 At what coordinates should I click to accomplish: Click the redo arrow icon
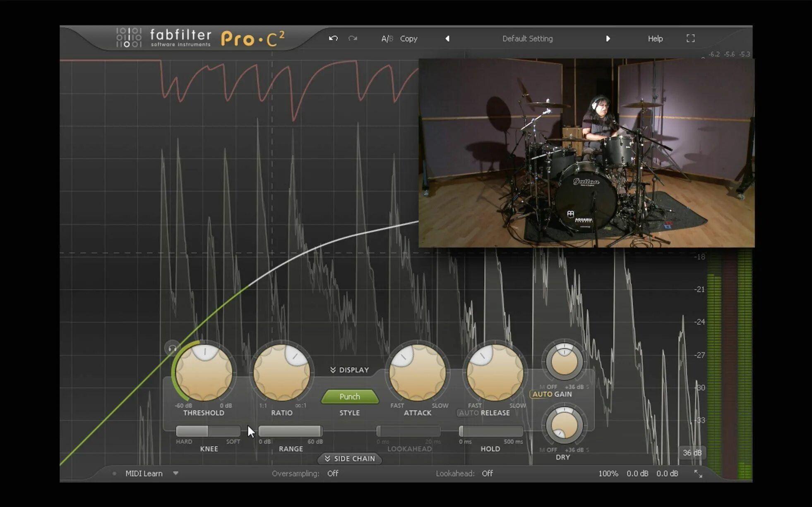(353, 38)
